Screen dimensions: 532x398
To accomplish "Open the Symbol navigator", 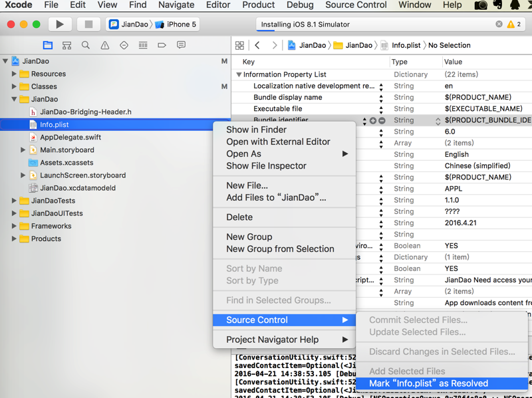I will (x=67, y=45).
